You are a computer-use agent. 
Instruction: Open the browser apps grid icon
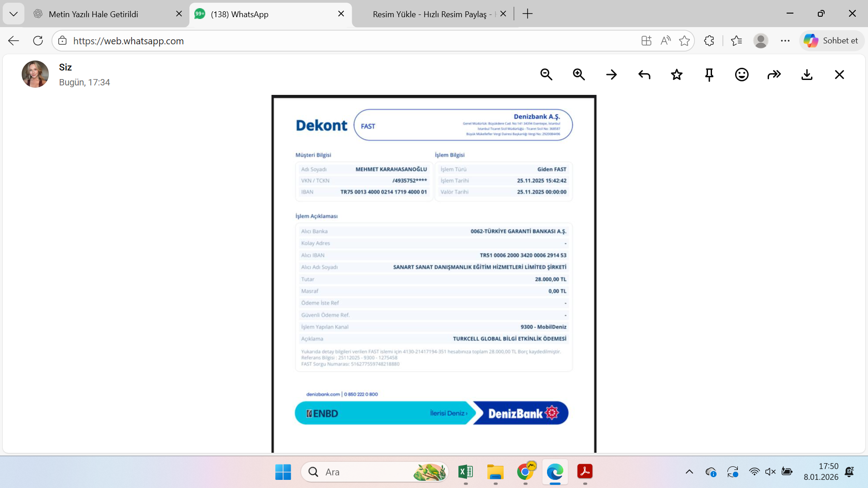tap(646, 41)
